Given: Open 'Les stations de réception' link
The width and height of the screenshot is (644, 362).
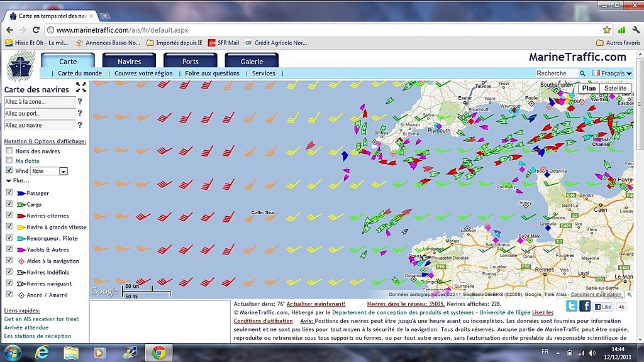Looking at the screenshot, I should click(38, 336).
